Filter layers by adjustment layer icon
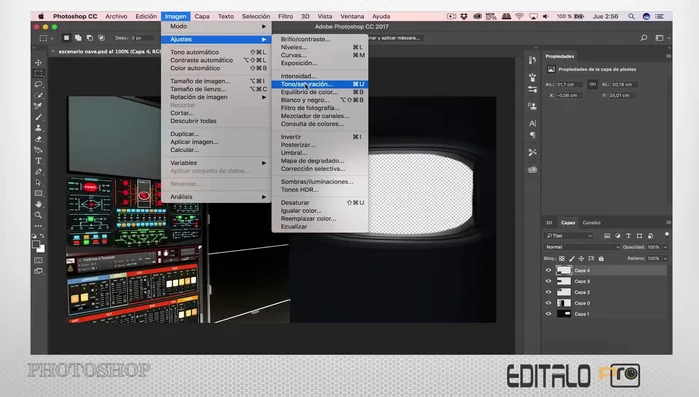This screenshot has height=397, width=699. [617, 236]
